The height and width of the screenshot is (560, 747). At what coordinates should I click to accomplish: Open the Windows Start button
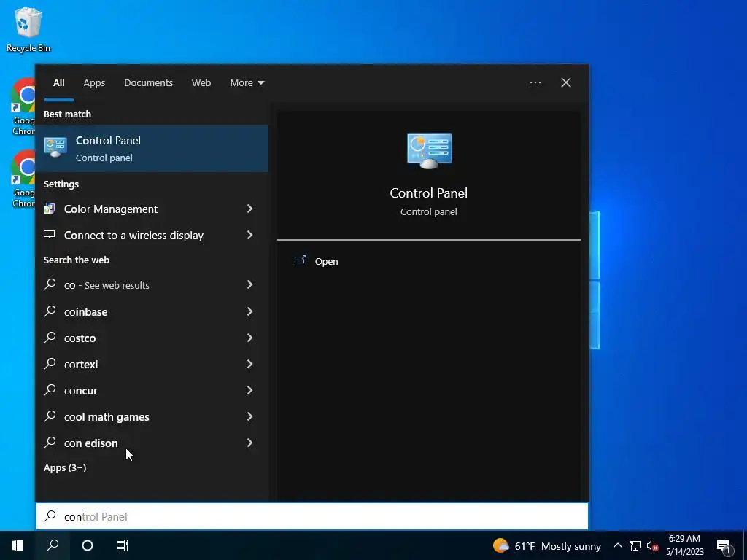[x=18, y=545]
